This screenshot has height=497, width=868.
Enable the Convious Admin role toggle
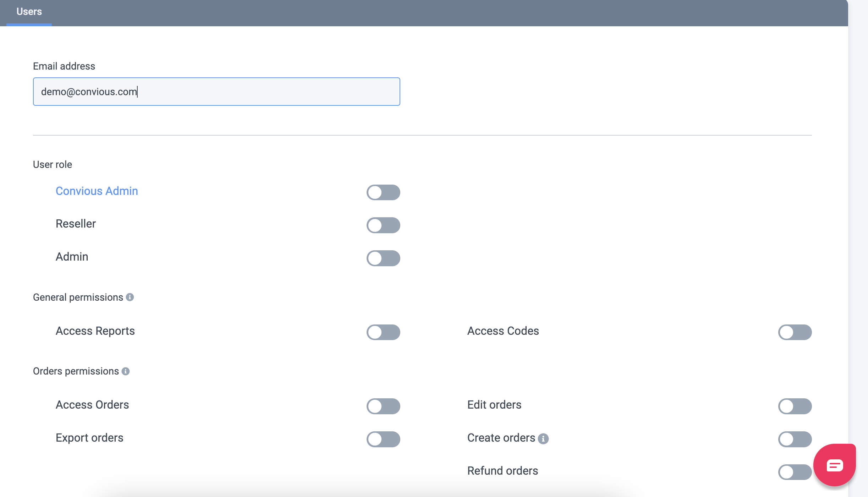click(383, 192)
